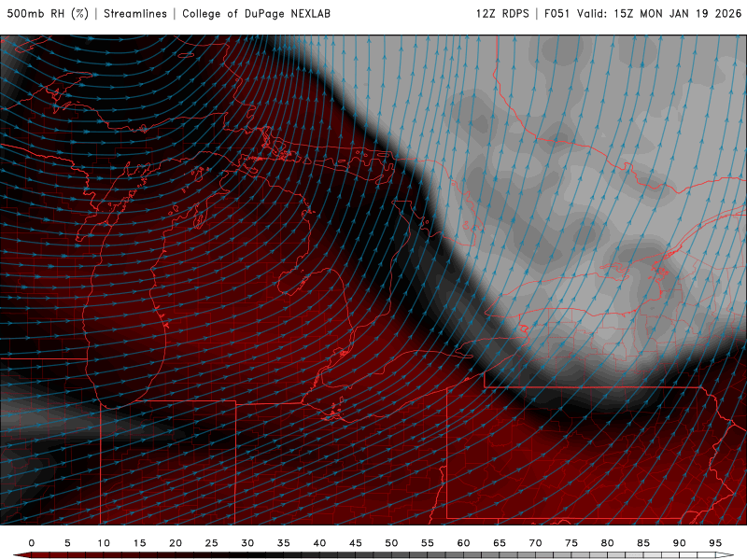Screen dimensions: 747x560
Task: Click the color bar label "40"
Action: 319,543
